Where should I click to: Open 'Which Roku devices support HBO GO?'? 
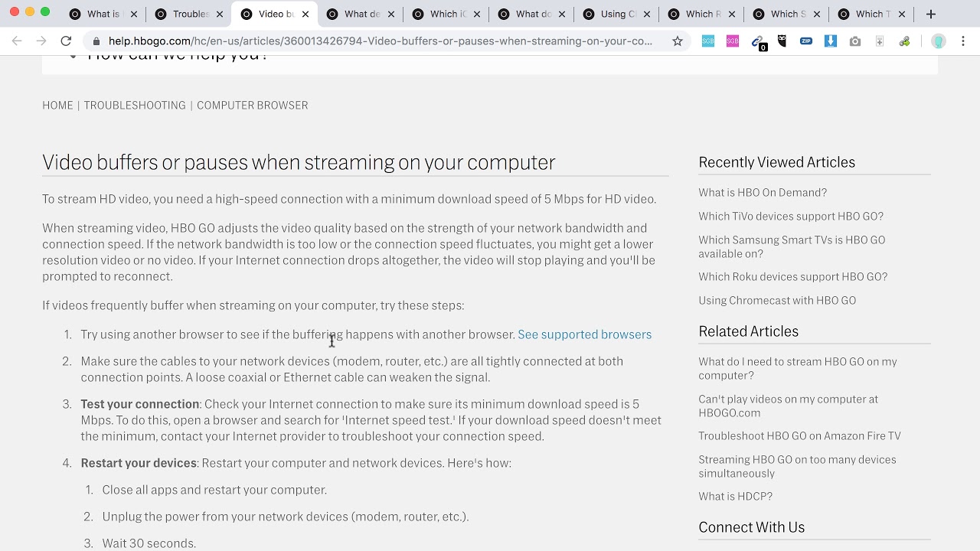[x=793, y=277]
